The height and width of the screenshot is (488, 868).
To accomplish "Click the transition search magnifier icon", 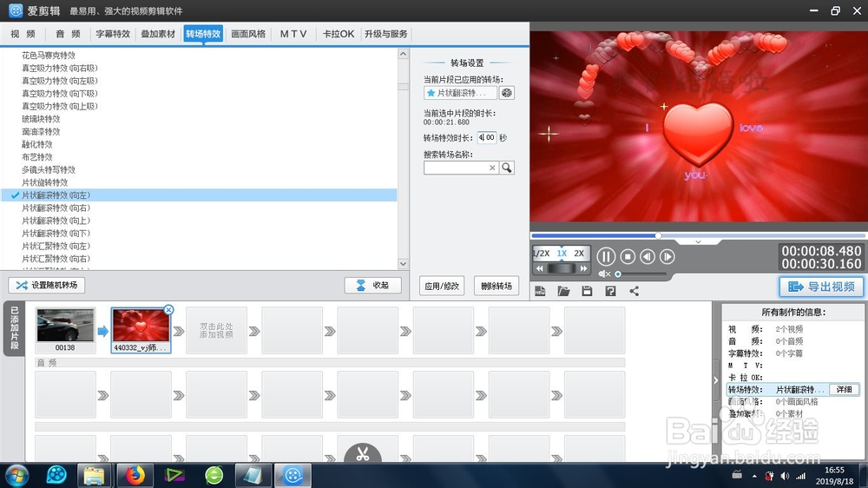I will click(507, 168).
